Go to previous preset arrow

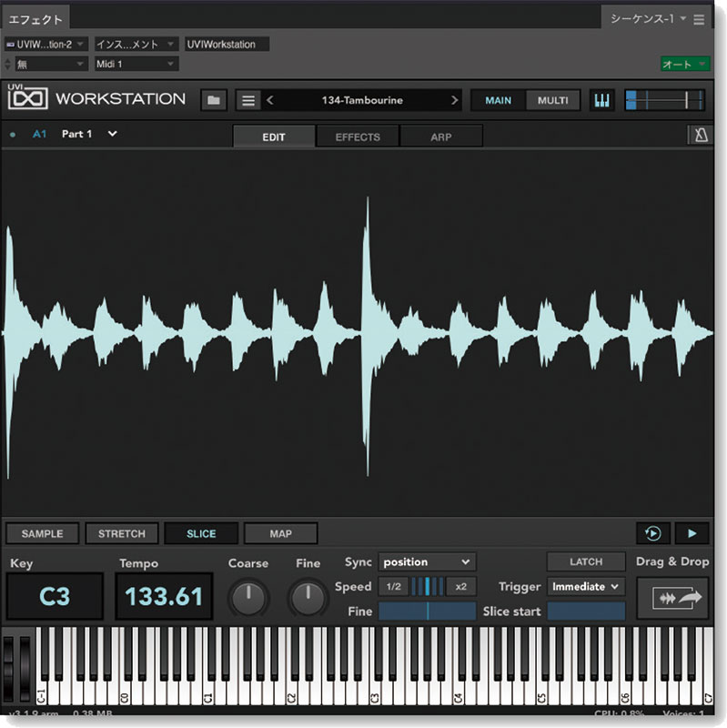click(269, 100)
